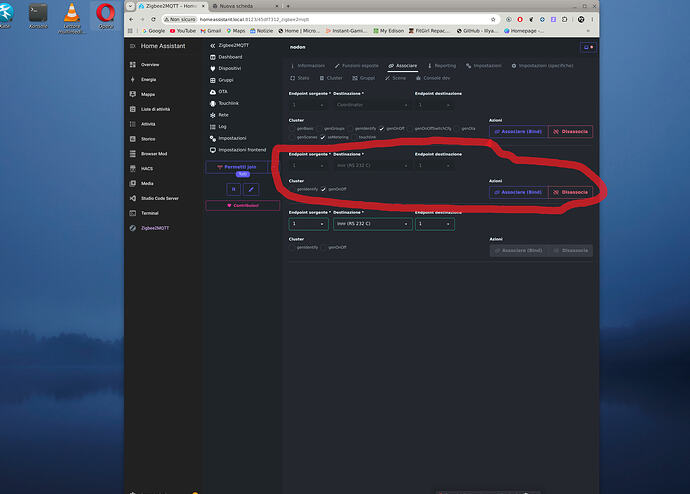Open Endpoint destinazione dropdown of Coordinator binding
The height and width of the screenshot is (494, 690).
click(435, 105)
